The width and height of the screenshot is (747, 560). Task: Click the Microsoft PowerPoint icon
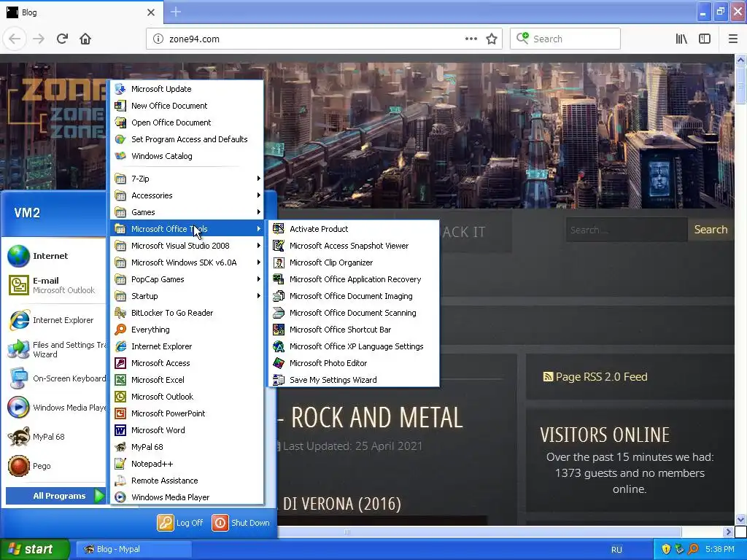(x=120, y=413)
